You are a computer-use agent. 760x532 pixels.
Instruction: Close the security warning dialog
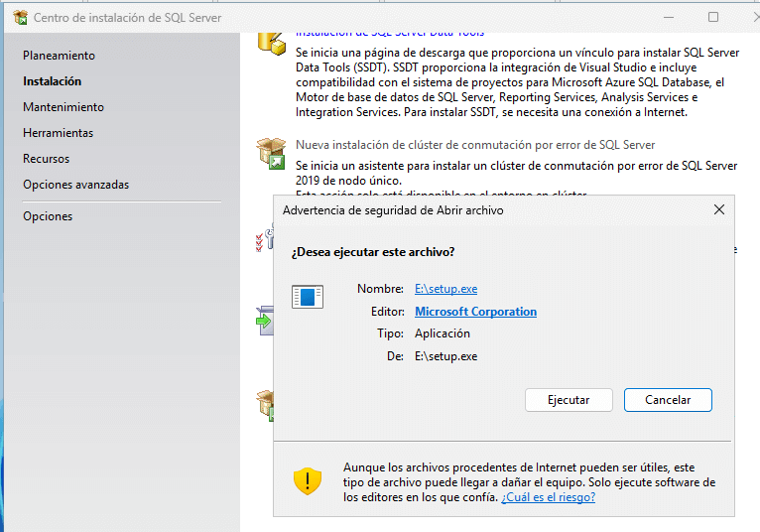click(x=718, y=209)
